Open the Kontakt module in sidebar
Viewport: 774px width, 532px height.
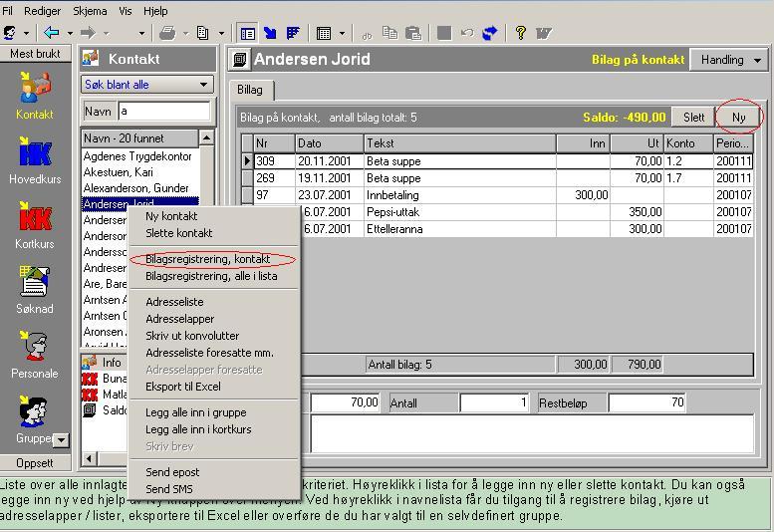[35, 92]
